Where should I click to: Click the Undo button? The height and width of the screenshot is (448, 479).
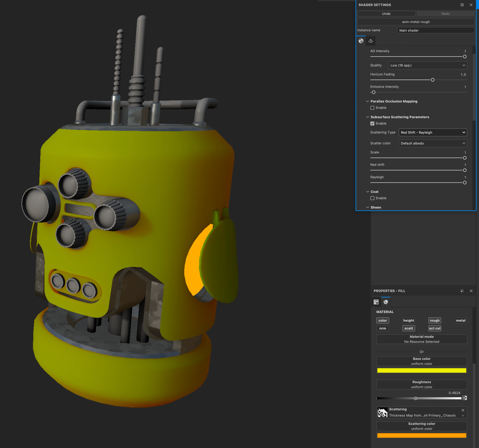point(386,14)
